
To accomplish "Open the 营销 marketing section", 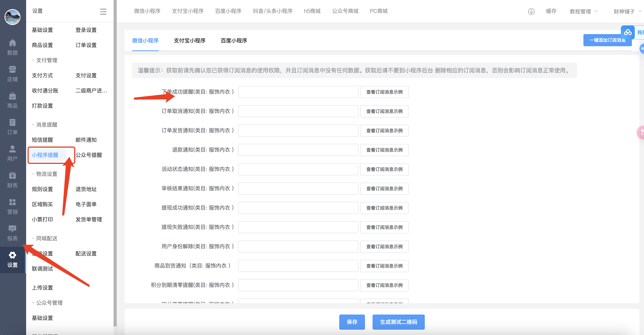I will click(12, 206).
